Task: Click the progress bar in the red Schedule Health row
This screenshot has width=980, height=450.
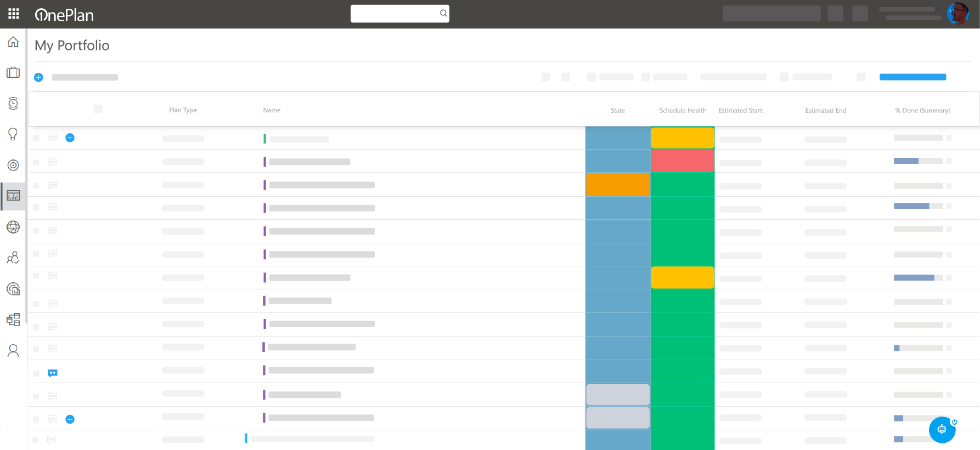Action: (918, 161)
